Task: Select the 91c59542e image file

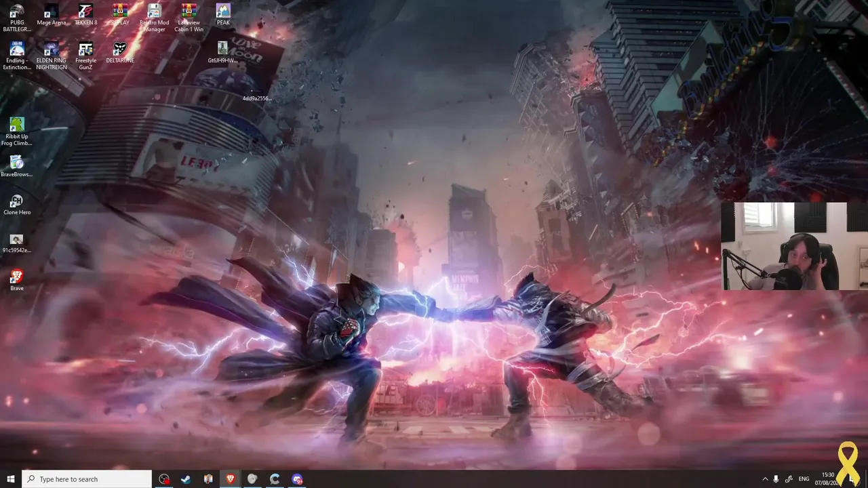Action: [x=17, y=243]
